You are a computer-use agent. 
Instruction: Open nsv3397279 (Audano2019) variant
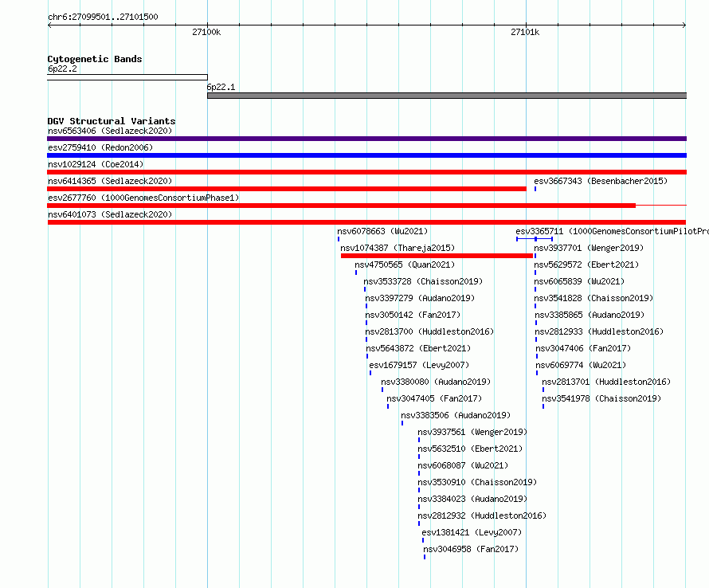coord(420,298)
